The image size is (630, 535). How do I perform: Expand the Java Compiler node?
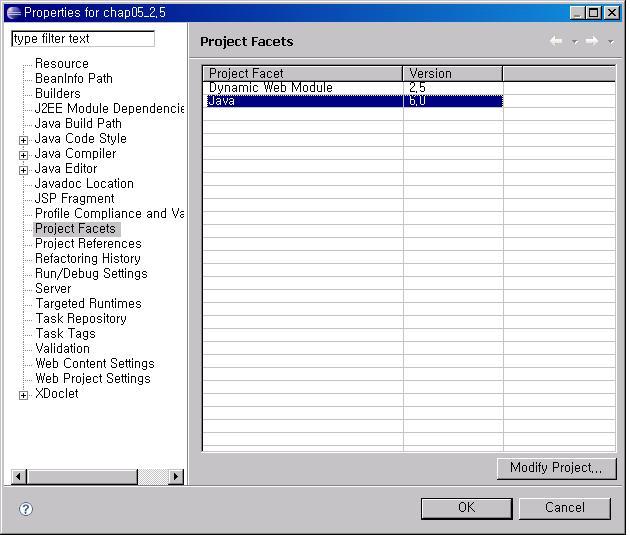point(24,155)
